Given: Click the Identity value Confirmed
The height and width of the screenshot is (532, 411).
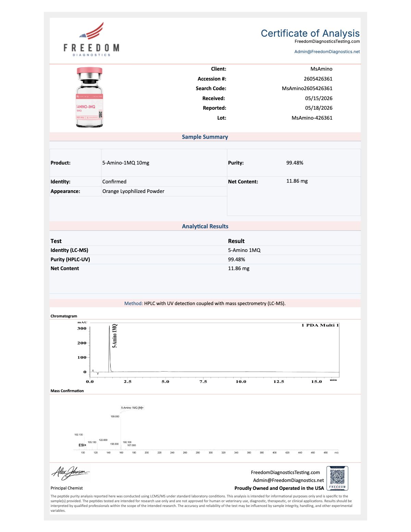Looking at the screenshot, I should coord(114,182).
